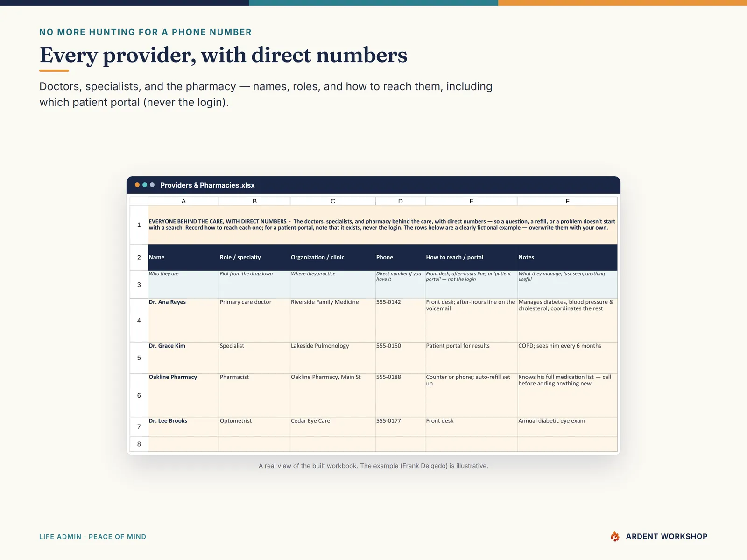The height and width of the screenshot is (560, 747).
Task: Click the grey window dot in title bar
Action: pyautogui.click(x=152, y=185)
